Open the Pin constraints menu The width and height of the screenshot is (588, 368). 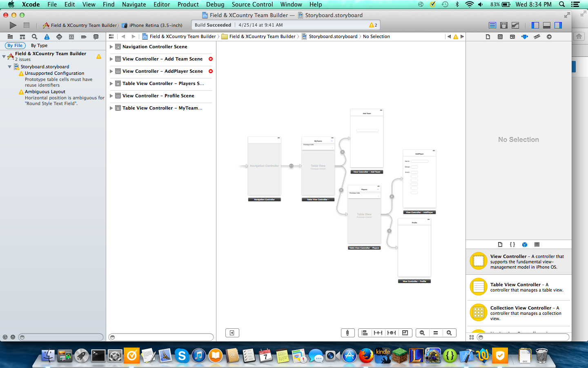tap(378, 333)
